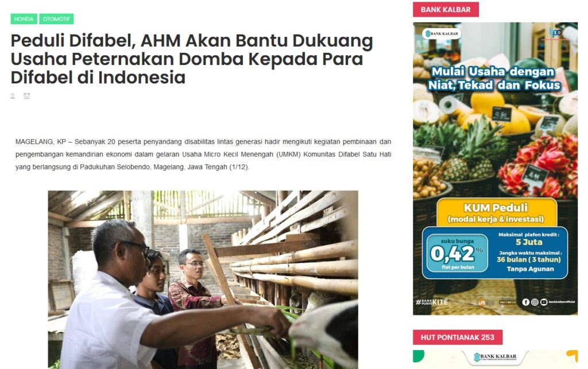This screenshot has width=588, height=369.
Task: Click the KUM Peduli yellow ad label
Action: [x=497, y=213]
